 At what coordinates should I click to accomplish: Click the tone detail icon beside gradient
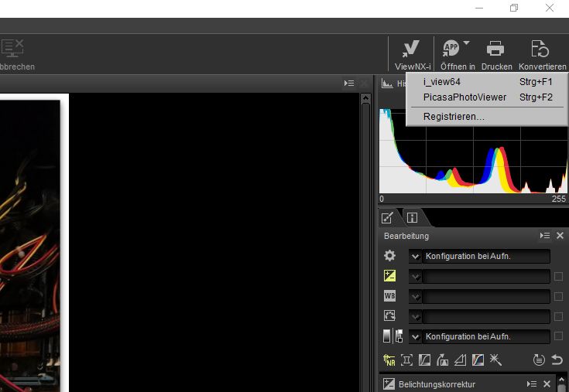(x=399, y=336)
